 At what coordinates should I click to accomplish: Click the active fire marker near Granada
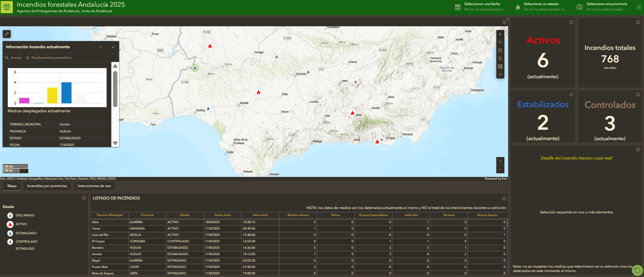click(352, 113)
